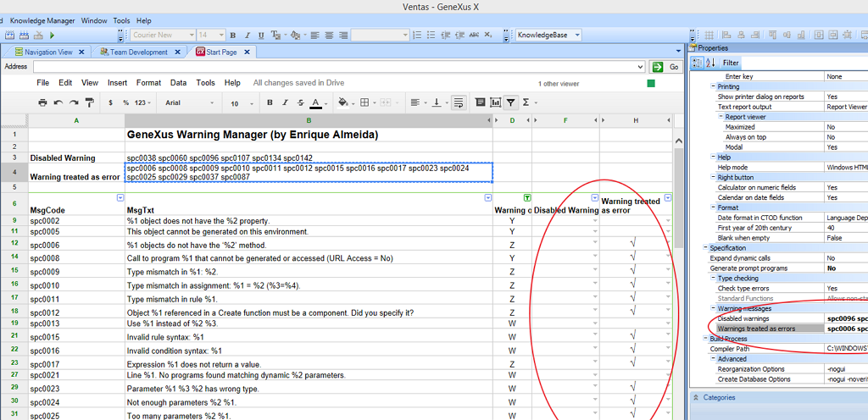Open the MsgCode column filter dropdown
Image resolution: width=868 pixels, height=420 pixels.
[x=120, y=197]
